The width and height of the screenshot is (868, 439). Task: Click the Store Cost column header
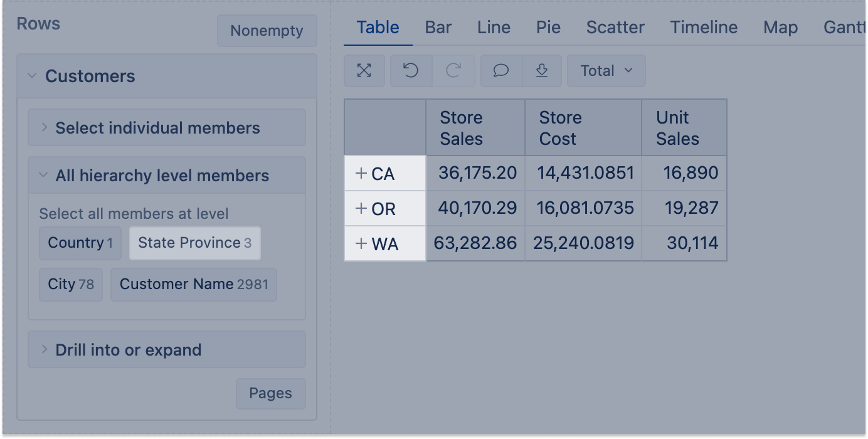(x=583, y=128)
